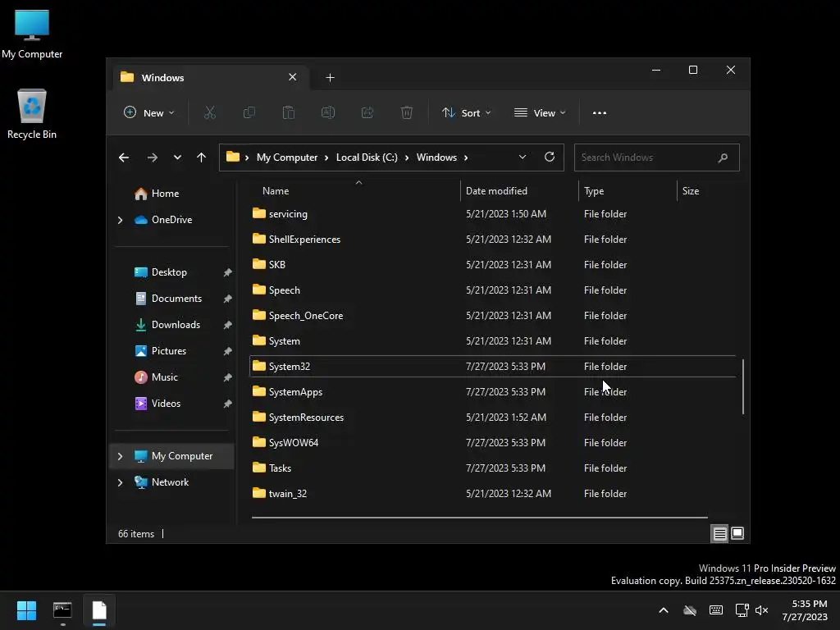
Task: Sort by Size column header
Action: [x=691, y=191]
